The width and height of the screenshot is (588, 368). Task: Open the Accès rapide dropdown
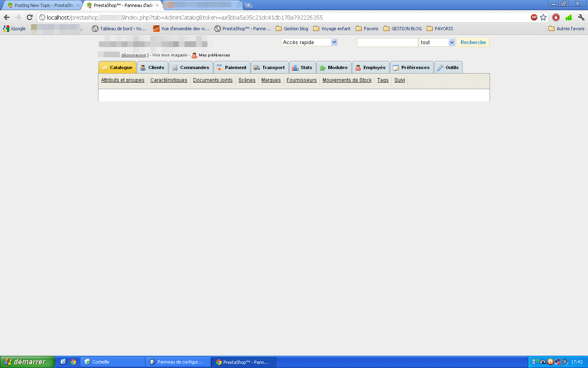coord(309,42)
